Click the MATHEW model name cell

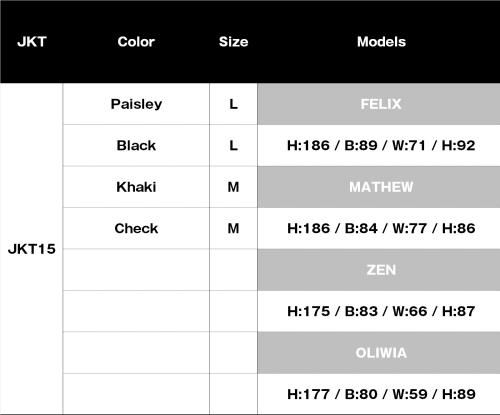pyautogui.click(x=379, y=187)
